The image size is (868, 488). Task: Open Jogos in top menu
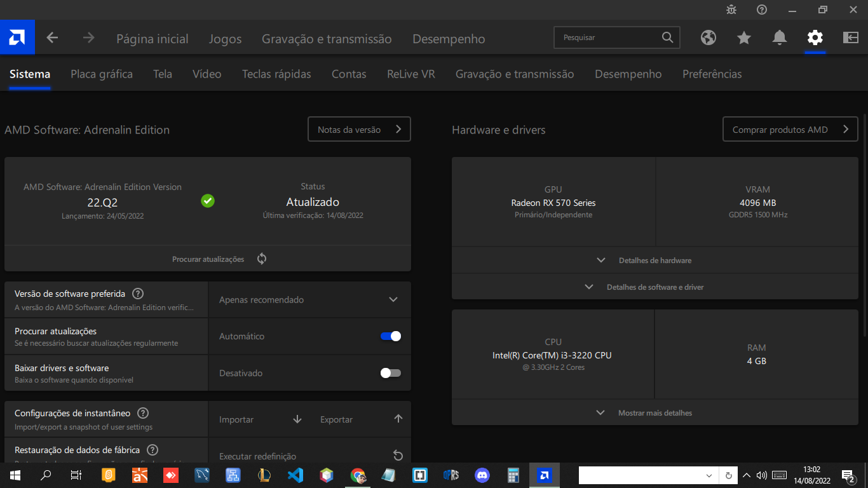226,39
